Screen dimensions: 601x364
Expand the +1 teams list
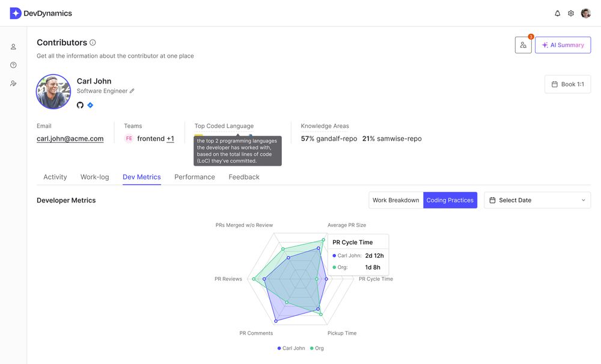170,138
